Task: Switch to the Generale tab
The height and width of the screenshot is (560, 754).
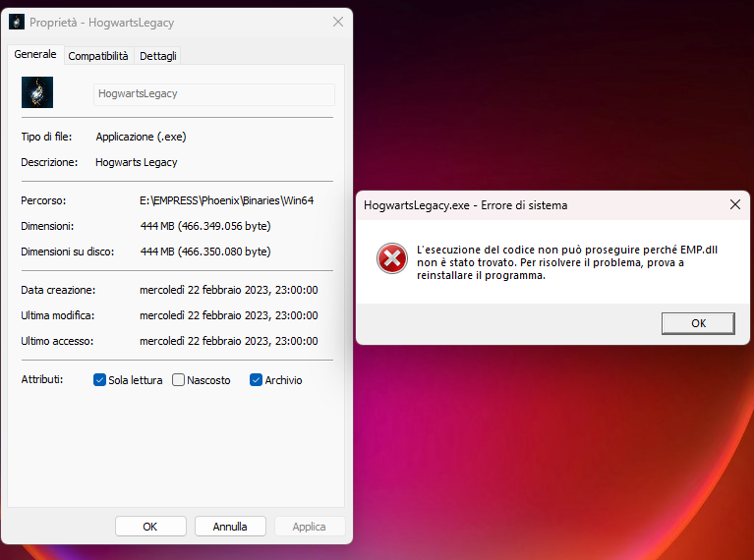Action: (x=35, y=54)
